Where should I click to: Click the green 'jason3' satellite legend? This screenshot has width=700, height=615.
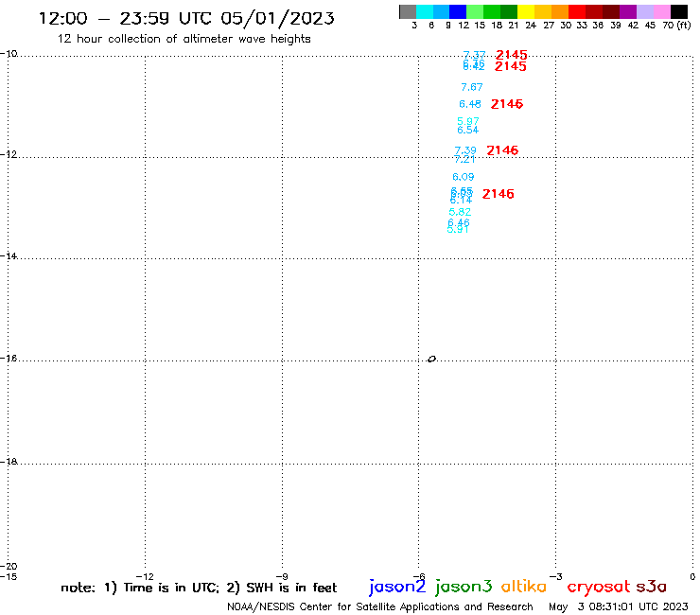(x=464, y=588)
